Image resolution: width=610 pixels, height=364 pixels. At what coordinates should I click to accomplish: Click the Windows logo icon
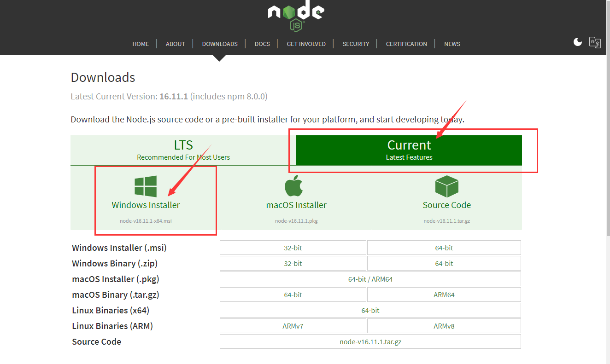(146, 186)
